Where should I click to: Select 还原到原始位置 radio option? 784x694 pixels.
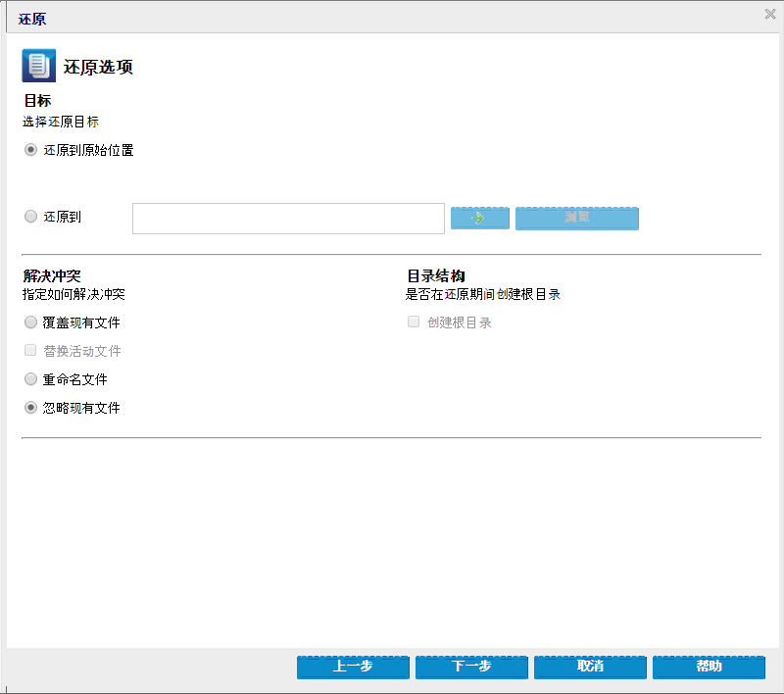pyautogui.click(x=30, y=150)
